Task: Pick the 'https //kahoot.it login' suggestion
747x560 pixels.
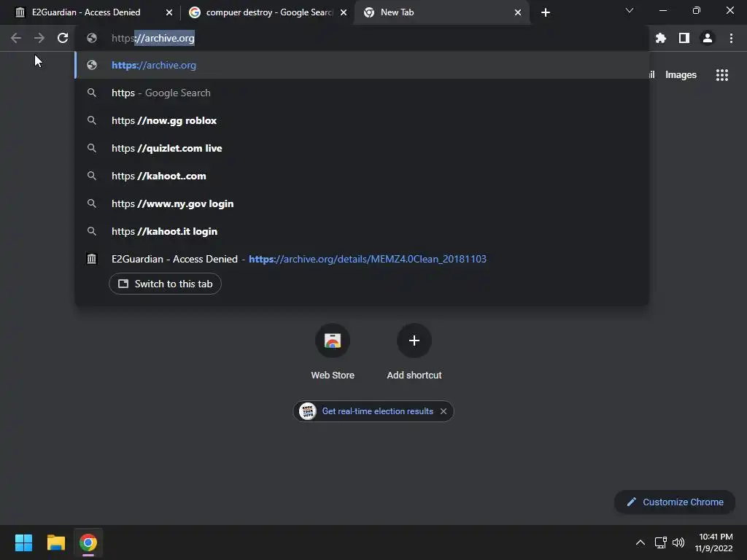Action: pos(362,231)
